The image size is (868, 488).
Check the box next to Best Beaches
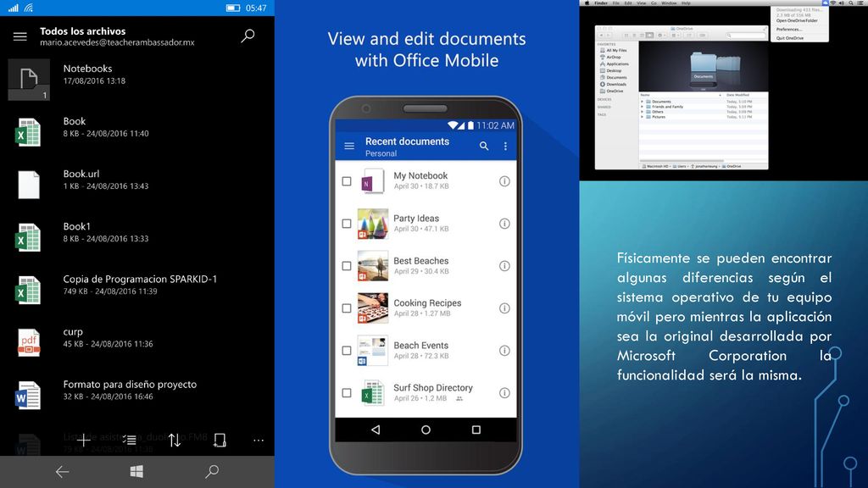pos(347,265)
